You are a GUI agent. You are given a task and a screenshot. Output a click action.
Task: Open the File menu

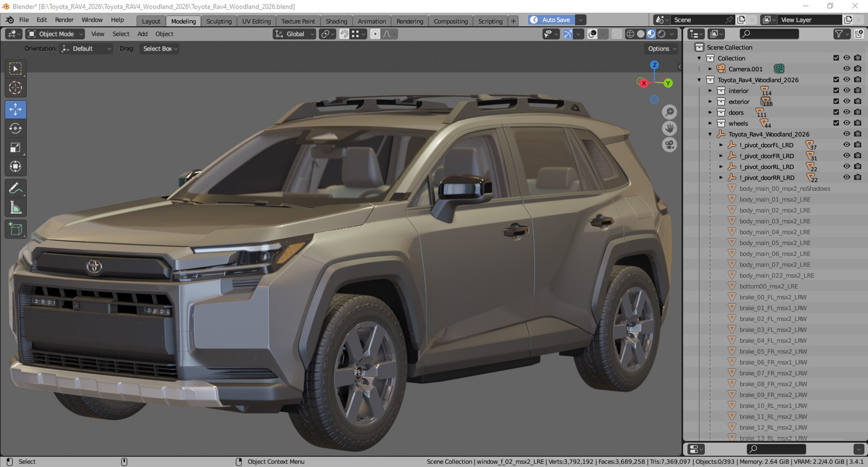tap(24, 20)
